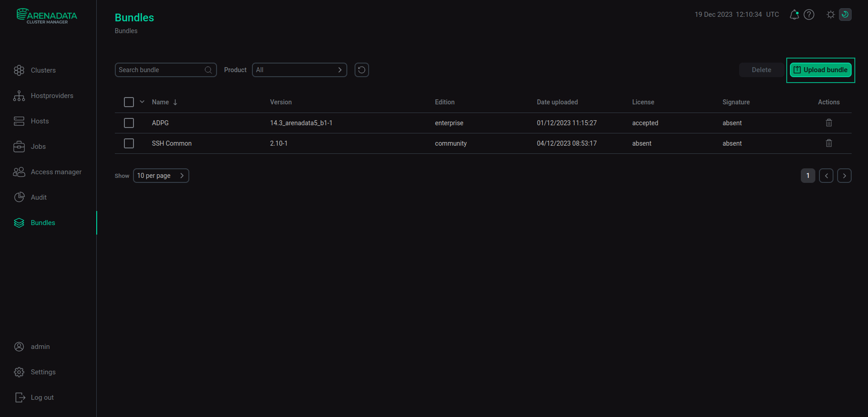
Task: Open Jobs in sidebar
Action: (x=30, y=147)
